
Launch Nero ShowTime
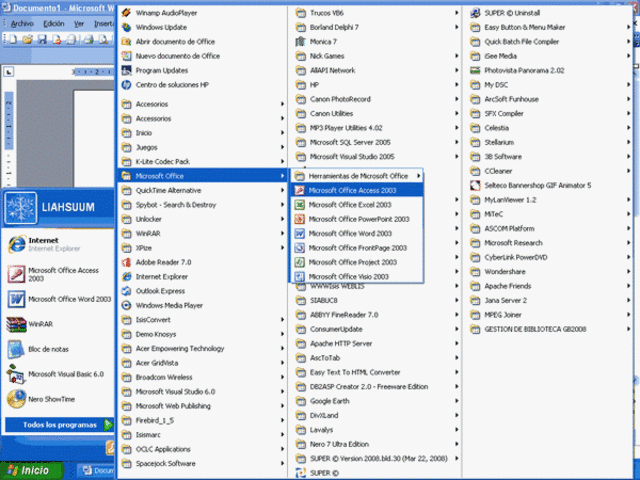58,399
